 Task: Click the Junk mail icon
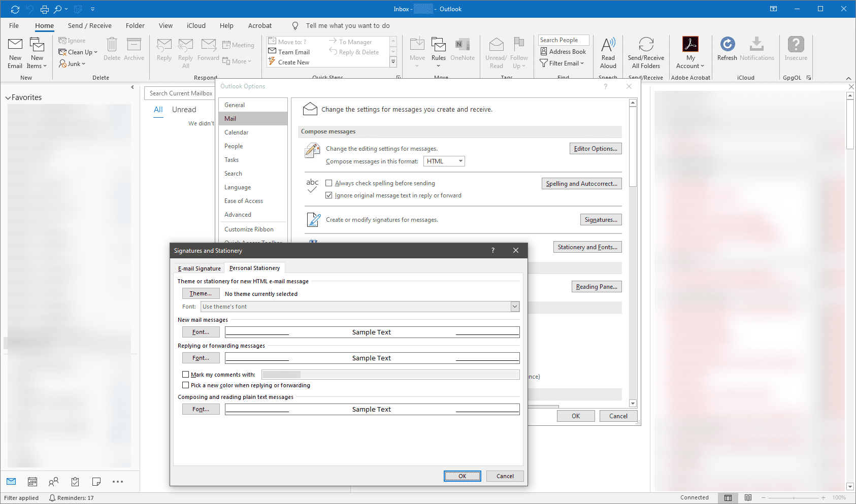point(72,64)
